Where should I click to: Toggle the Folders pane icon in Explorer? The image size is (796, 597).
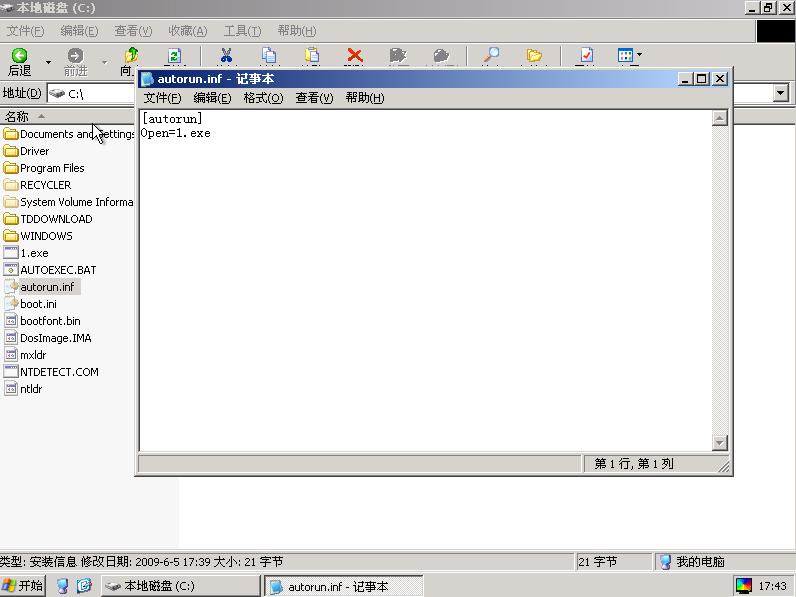pyautogui.click(x=534, y=55)
